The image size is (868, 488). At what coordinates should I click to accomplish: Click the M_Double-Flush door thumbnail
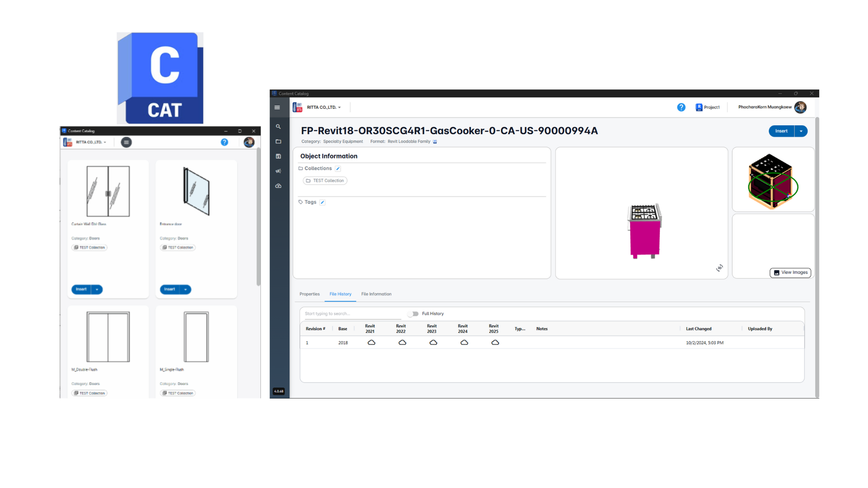point(108,337)
